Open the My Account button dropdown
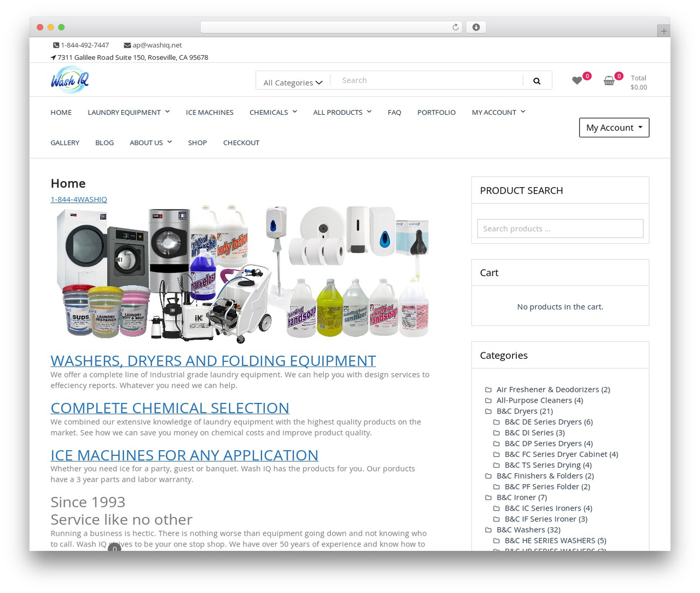Screen dimensions: 700x593 [614, 127]
